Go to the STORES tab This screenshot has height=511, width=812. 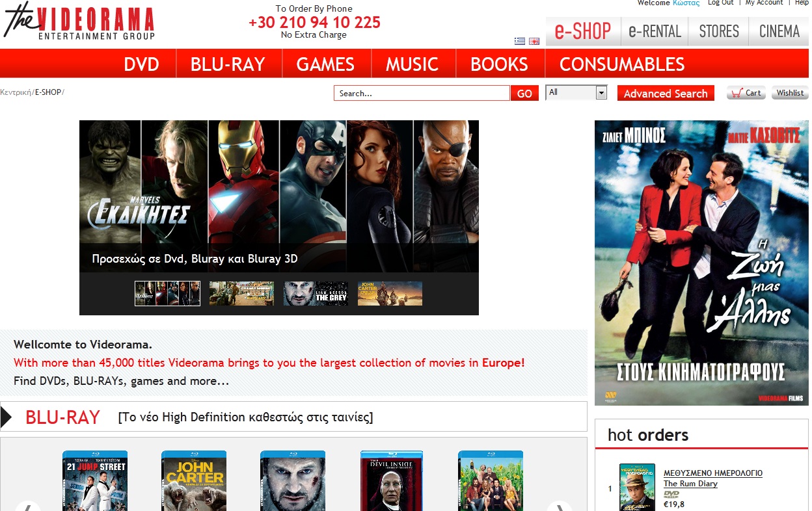point(719,31)
